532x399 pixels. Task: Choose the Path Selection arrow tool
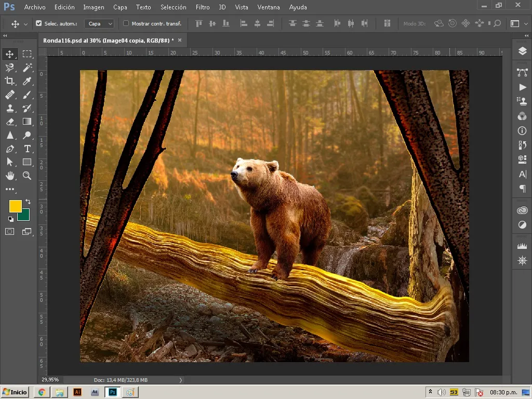pyautogui.click(x=9, y=162)
